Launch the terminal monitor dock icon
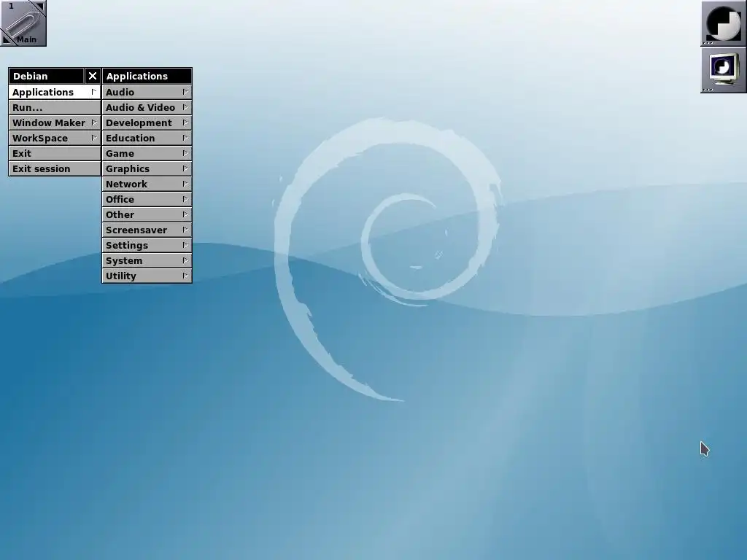747x560 pixels. pyautogui.click(x=723, y=70)
